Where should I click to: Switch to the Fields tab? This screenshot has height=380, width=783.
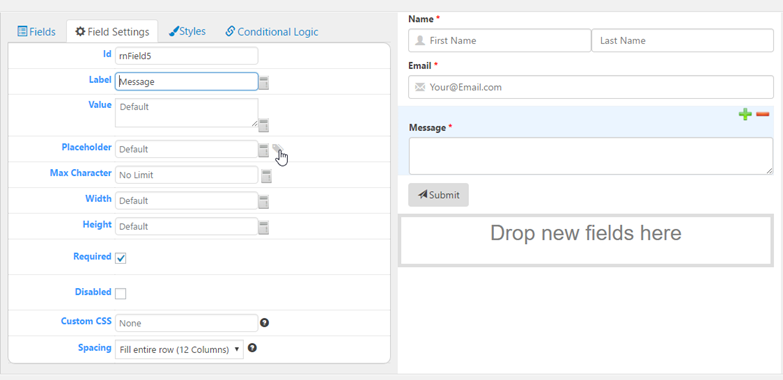36,32
